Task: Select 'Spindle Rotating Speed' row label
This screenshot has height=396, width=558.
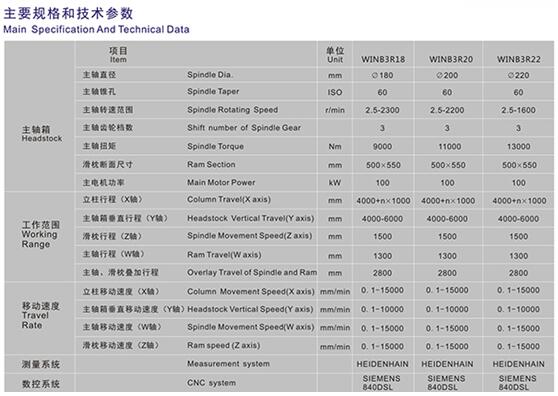Action: (232, 110)
